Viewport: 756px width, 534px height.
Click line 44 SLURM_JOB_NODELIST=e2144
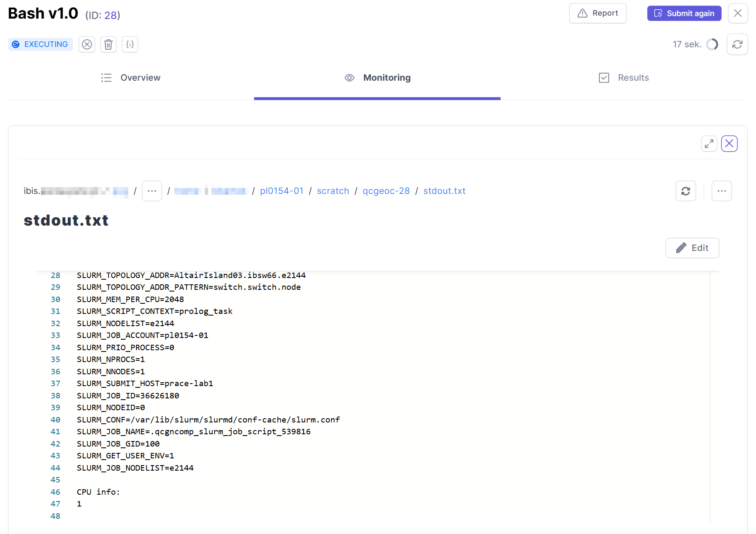click(x=135, y=468)
